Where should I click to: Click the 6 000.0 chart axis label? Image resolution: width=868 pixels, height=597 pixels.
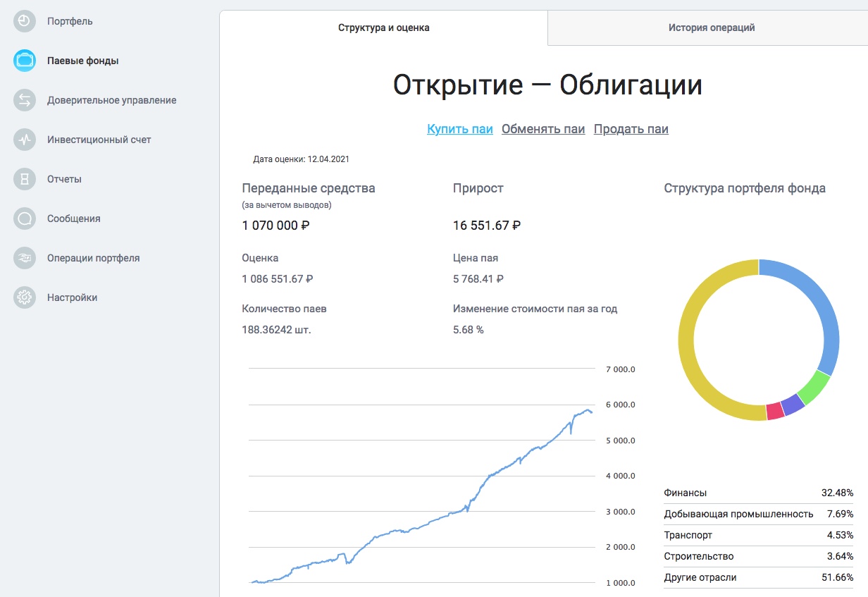pyautogui.click(x=621, y=405)
